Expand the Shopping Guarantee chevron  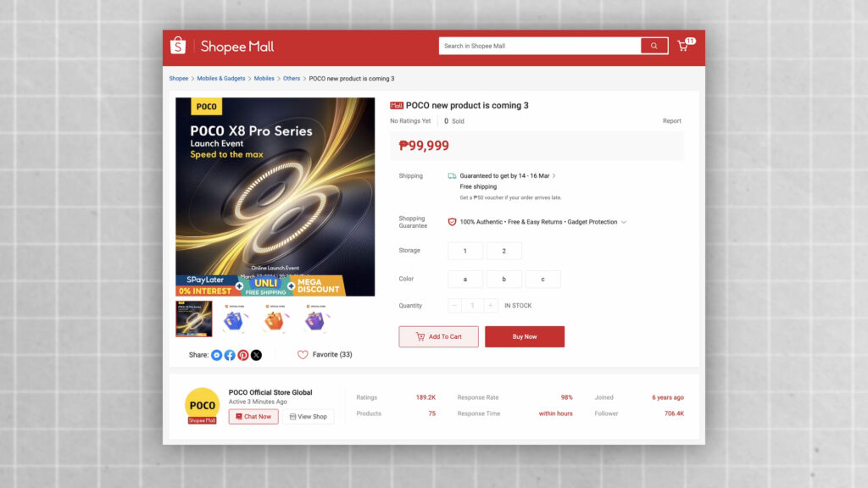[624, 222]
